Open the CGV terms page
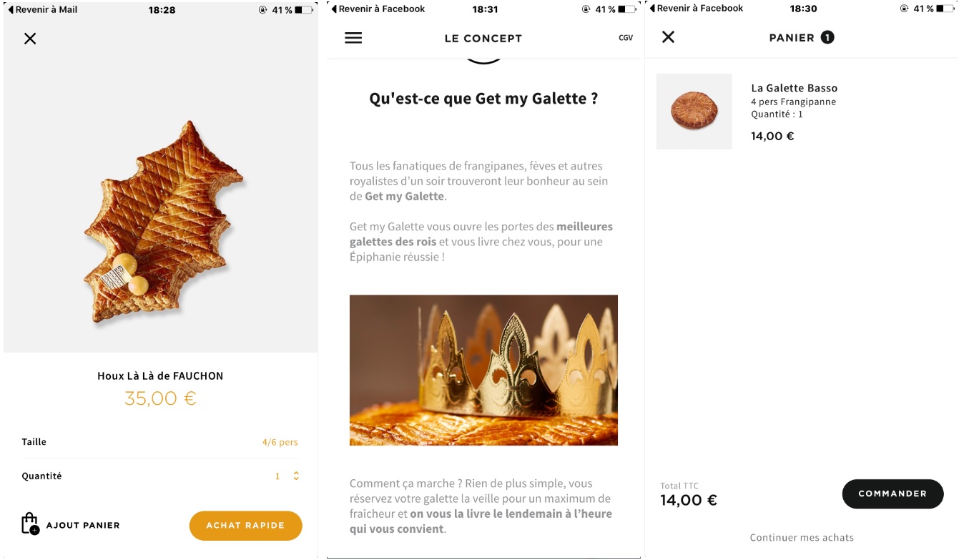 point(626,38)
